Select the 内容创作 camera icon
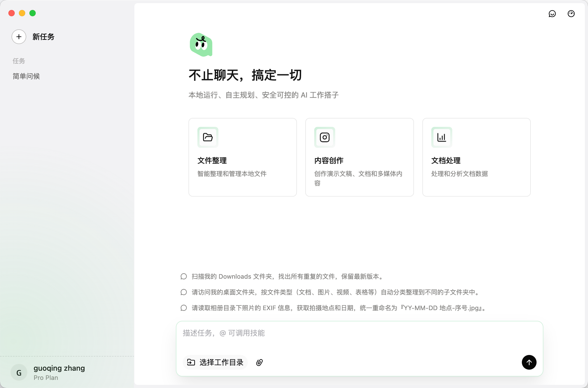The image size is (588, 388). (x=324, y=137)
